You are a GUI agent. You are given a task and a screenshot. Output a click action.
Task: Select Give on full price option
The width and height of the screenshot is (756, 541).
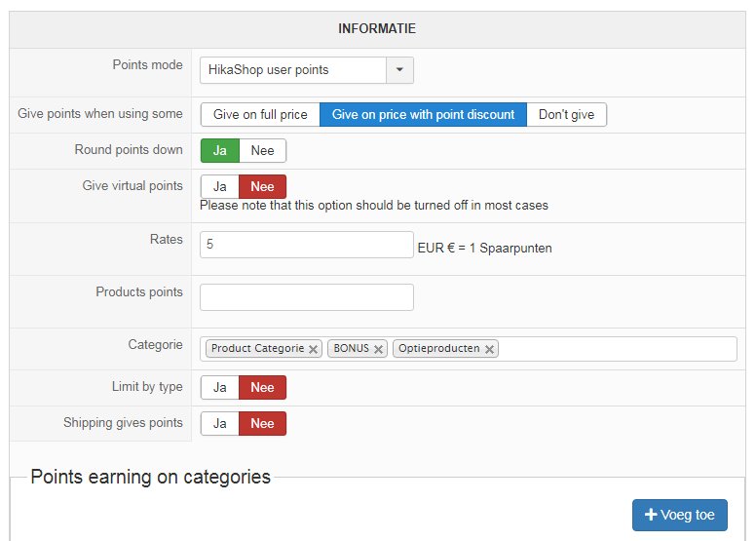pos(260,115)
